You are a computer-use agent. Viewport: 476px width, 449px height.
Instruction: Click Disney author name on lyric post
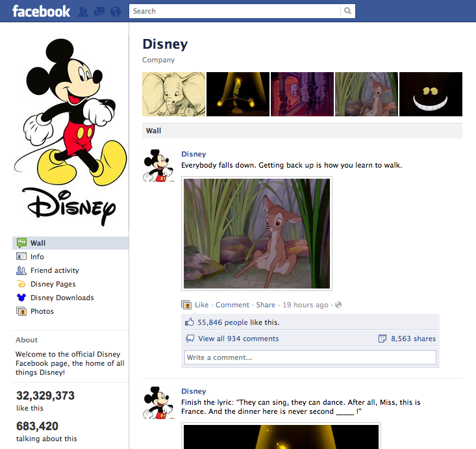(x=194, y=391)
